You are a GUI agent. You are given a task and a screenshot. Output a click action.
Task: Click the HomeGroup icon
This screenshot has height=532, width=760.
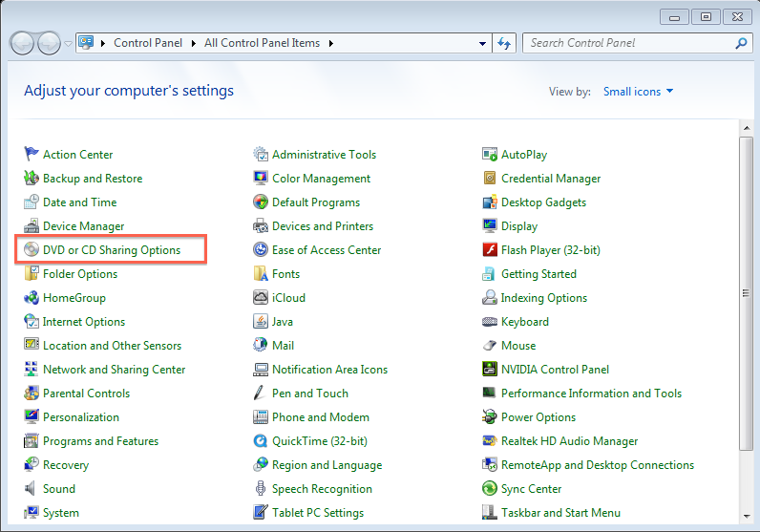31,297
